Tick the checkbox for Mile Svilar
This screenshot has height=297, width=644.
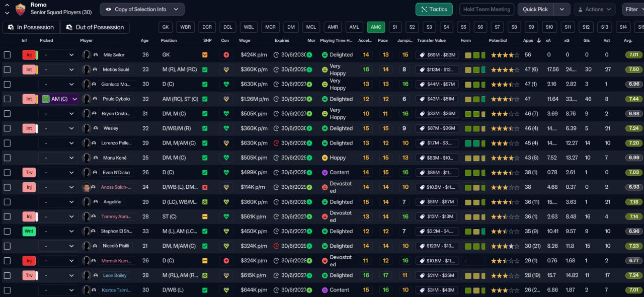coord(7,55)
